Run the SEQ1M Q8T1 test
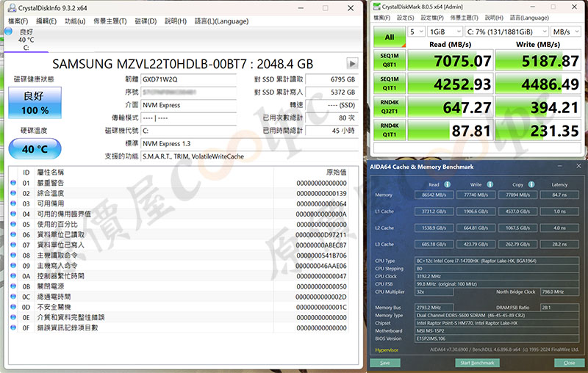 390,60
